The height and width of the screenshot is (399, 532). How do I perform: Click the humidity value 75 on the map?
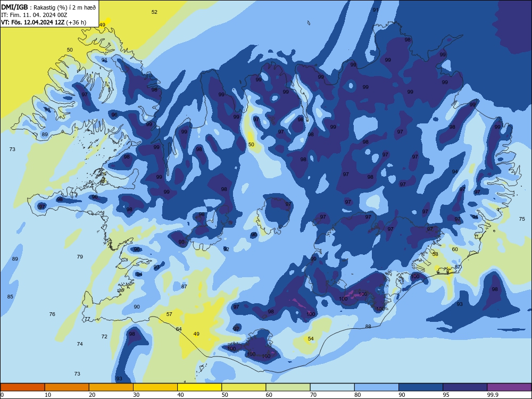[522, 219]
